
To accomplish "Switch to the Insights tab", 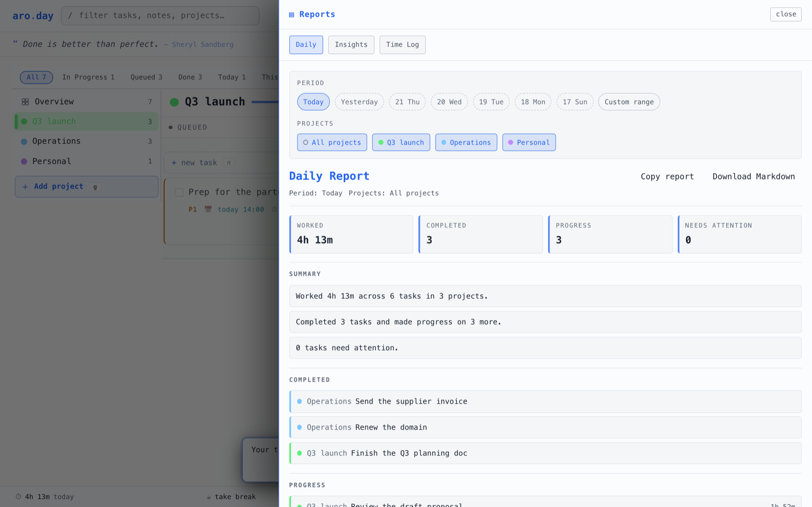I will coord(351,45).
